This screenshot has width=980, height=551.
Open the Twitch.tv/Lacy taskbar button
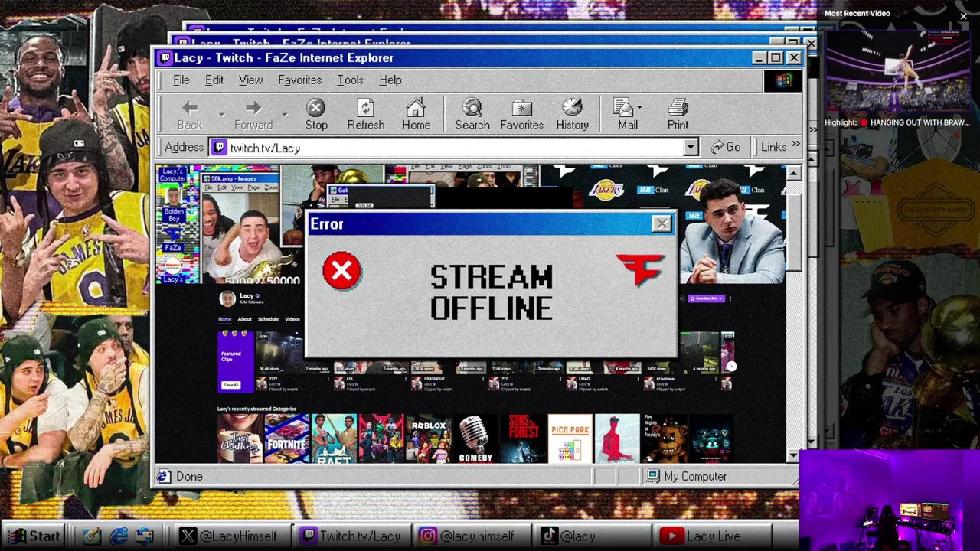(351, 536)
